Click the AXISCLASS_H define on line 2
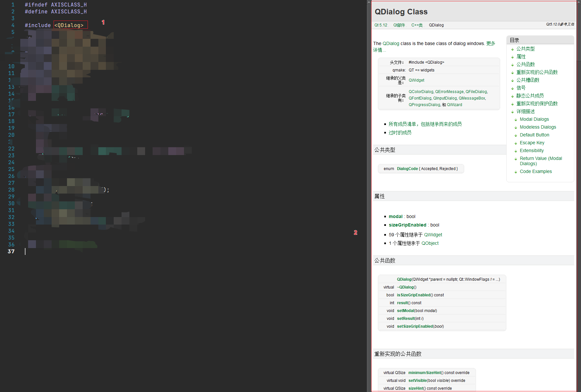 point(69,11)
